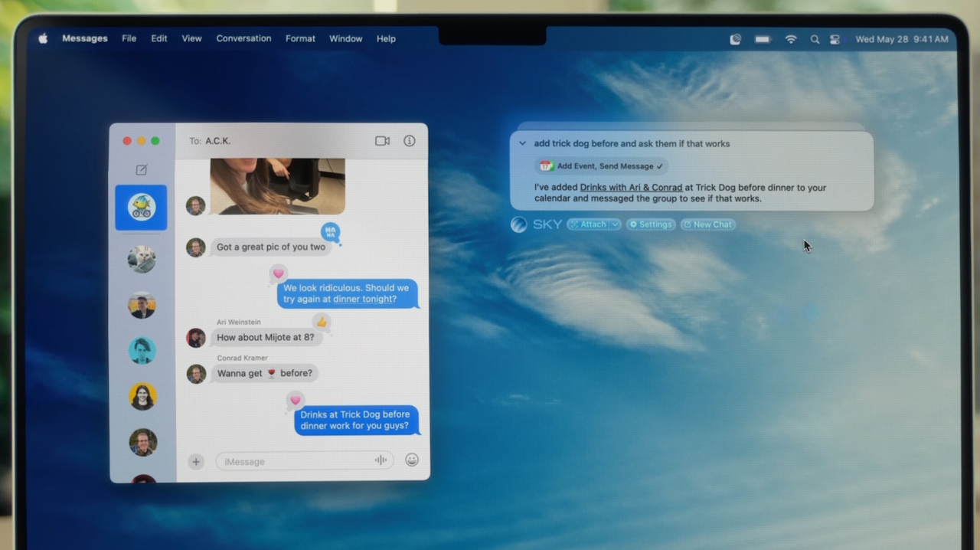Open the apps plus button
This screenshot has height=550, width=980.
[x=196, y=461]
